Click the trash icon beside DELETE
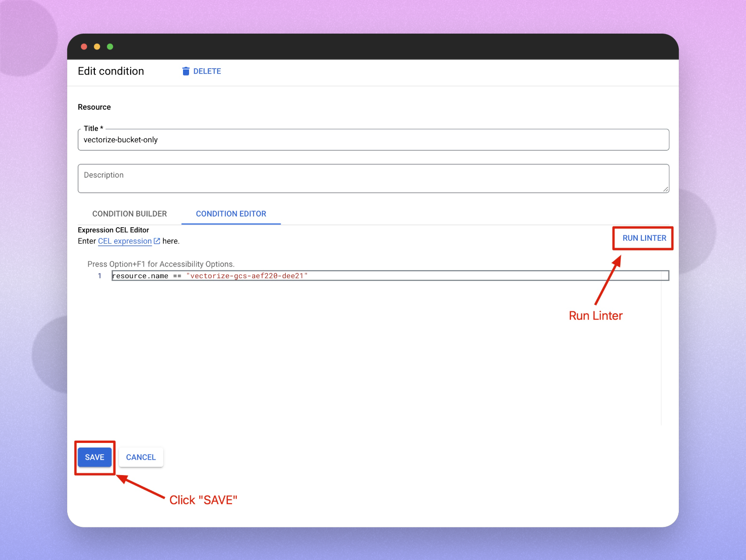The width and height of the screenshot is (746, 560). click(x=186, y=71)
